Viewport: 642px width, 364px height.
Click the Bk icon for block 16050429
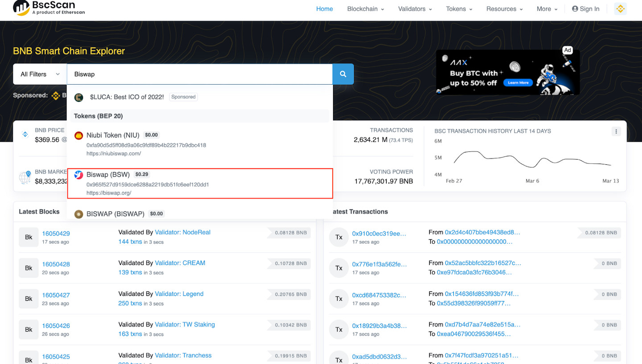tap(29, 237)
